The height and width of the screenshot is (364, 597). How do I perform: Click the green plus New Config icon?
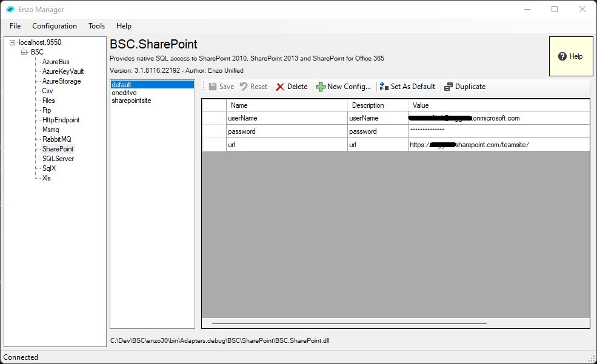pyautogui.click(x=321, y=87)
